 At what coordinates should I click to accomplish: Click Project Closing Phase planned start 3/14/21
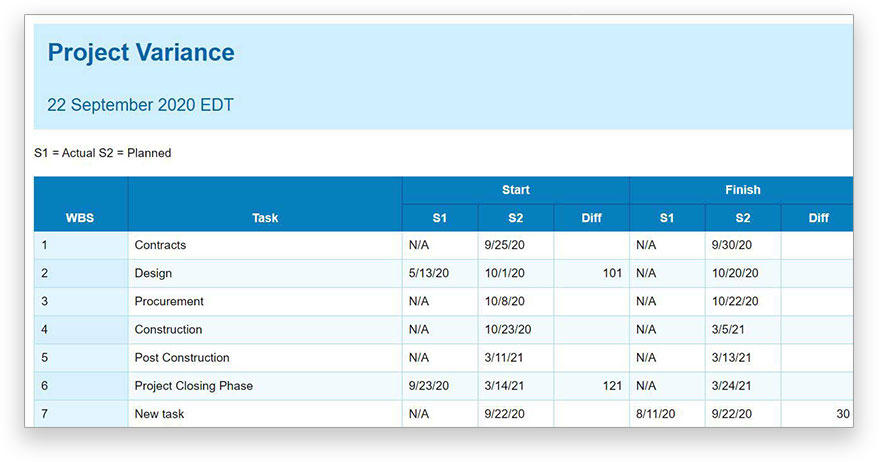pyautogui.click(x=505, y=386)
